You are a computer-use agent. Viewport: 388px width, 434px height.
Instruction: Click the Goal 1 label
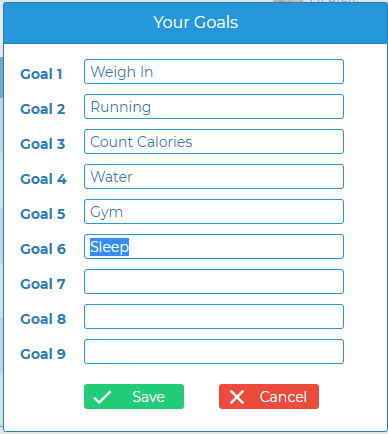[42, 74]
